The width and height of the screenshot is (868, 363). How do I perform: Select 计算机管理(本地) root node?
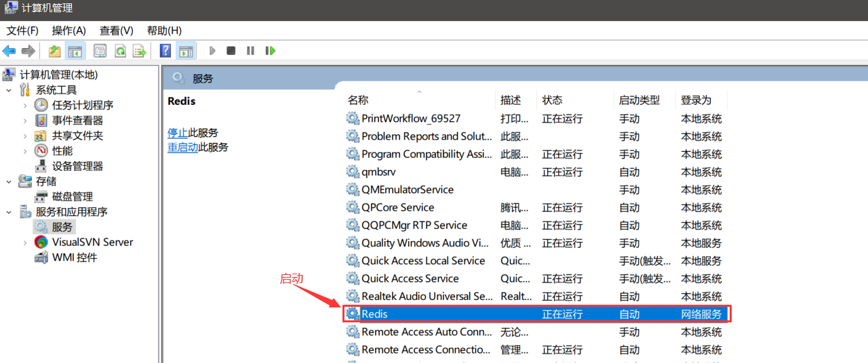(x=58, y=74)
